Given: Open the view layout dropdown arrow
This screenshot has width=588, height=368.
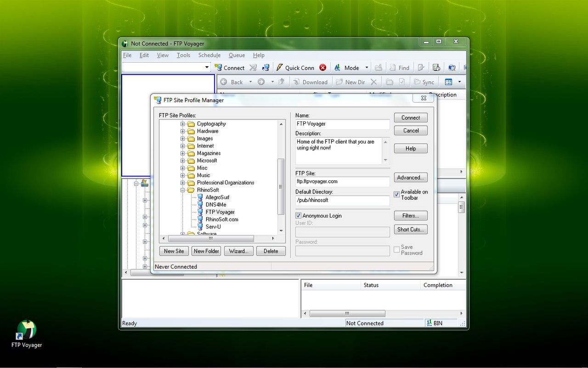Looking at the screenshot, I should 459,82.
